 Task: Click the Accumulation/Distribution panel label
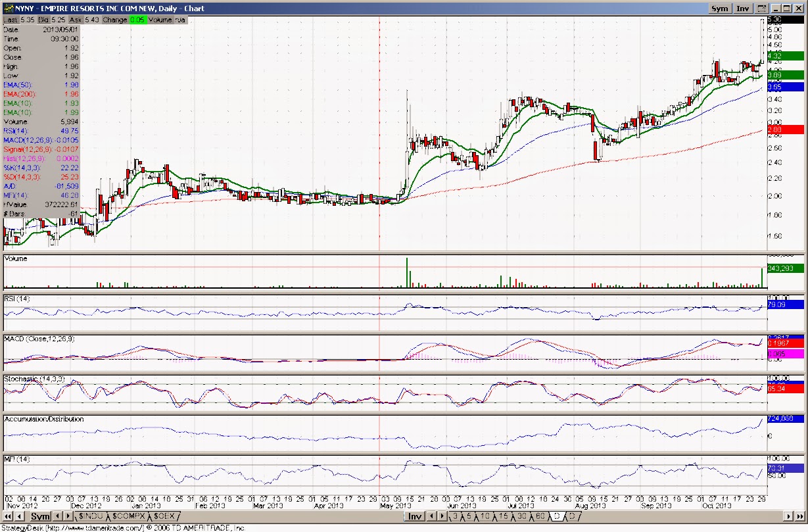pyautogui.click(x=43, y=419)
